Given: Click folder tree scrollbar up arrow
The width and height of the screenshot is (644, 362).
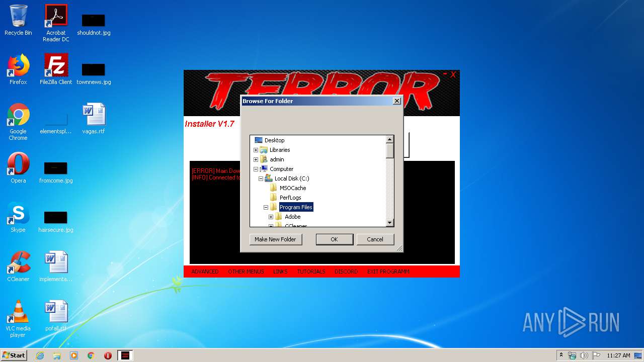Looking at the screenshot, I should (x=389, y=139).
